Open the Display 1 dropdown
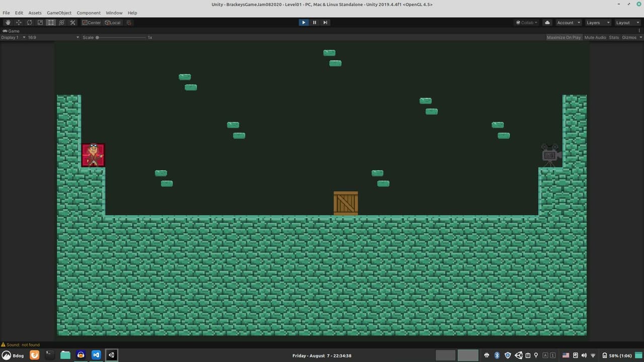The height and width of the screenshot is (362, 644). coord(13,37)
